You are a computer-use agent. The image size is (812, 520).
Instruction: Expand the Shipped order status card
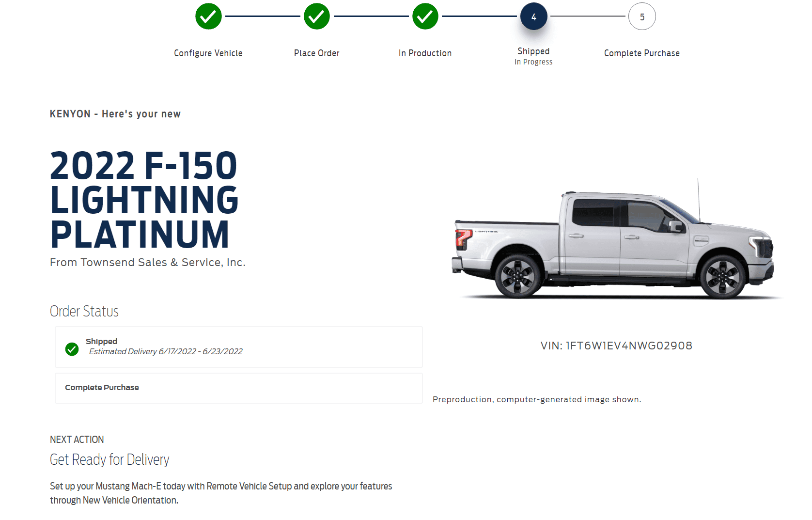pyautogui.click(x=239, y=347)
